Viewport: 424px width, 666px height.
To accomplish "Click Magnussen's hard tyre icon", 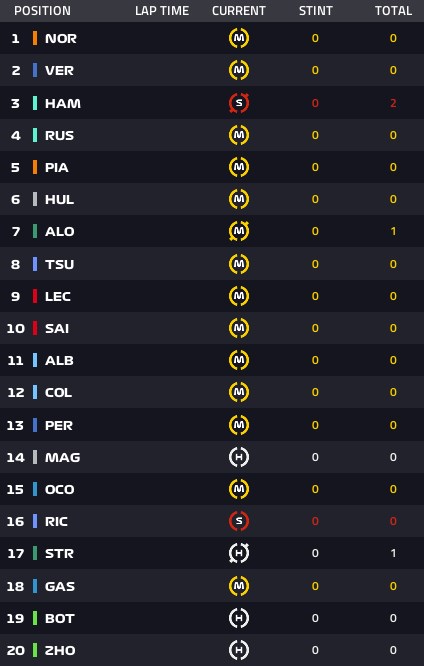I will tap(239, 457).
